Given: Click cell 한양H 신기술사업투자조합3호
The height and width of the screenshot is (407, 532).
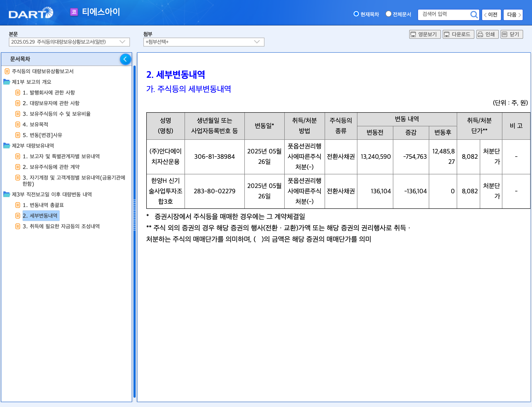Looking at the screenshot, I should coord(165,191).
